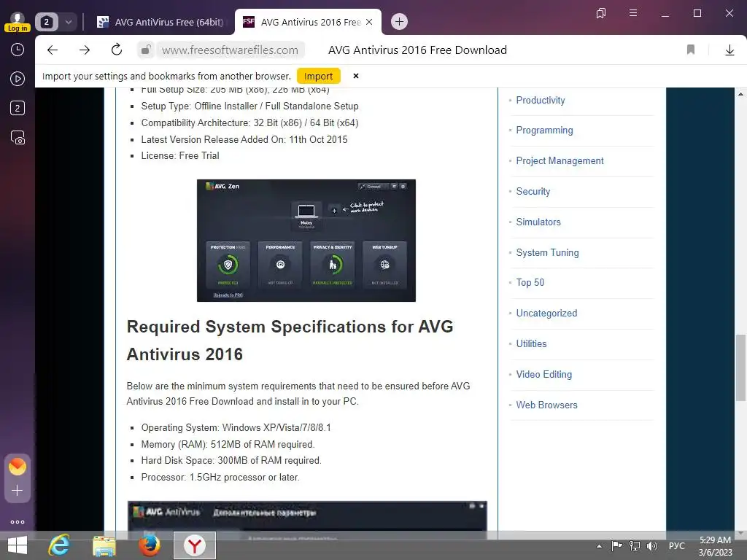747x560 pixels.
Task: Open the Video Editing category link
Action: pos(543,374)
